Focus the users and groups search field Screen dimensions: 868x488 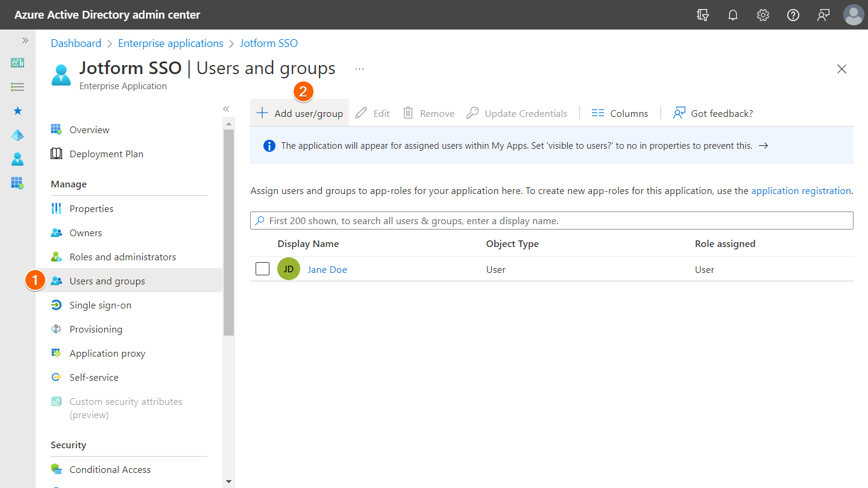click(552, 221)
